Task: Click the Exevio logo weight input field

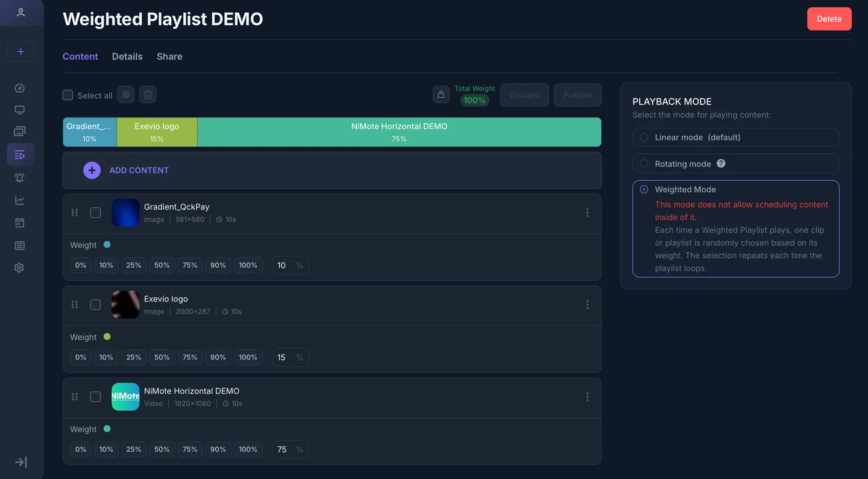Action: [x=291, y=357]
